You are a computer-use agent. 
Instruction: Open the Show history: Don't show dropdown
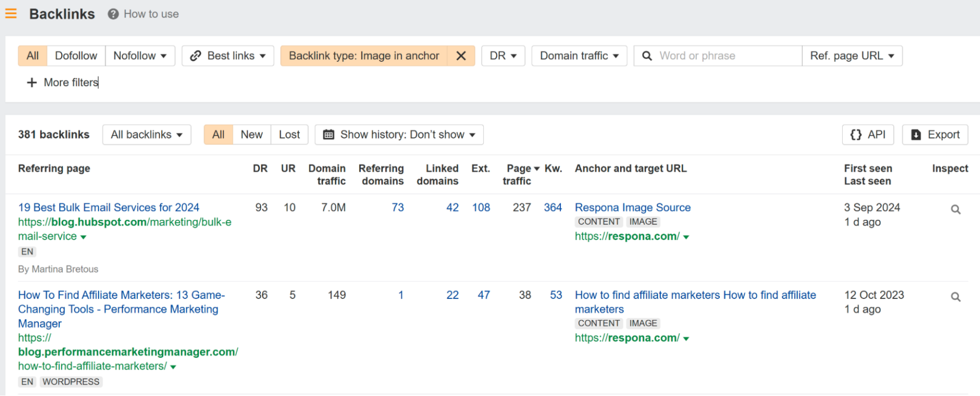(399, 134)
